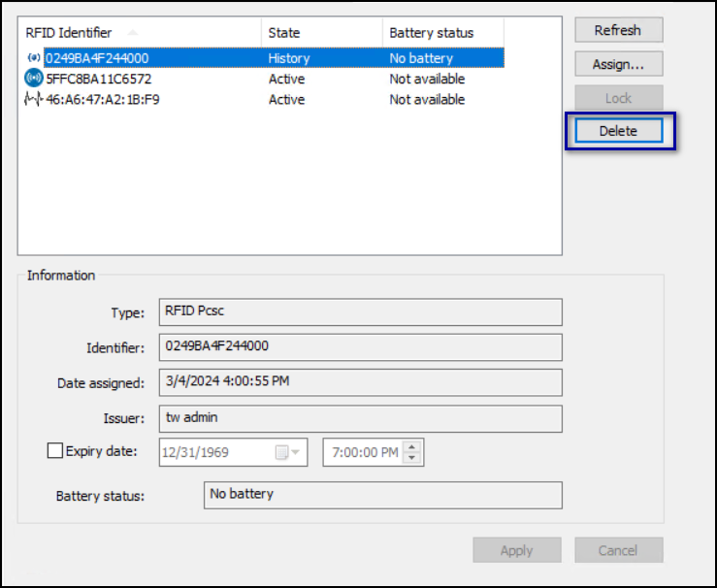Click the waveform icon beside 46:A6:47:A2:1B:F9
The height and width of the screenshot is (588, 717).
[33, 99]
